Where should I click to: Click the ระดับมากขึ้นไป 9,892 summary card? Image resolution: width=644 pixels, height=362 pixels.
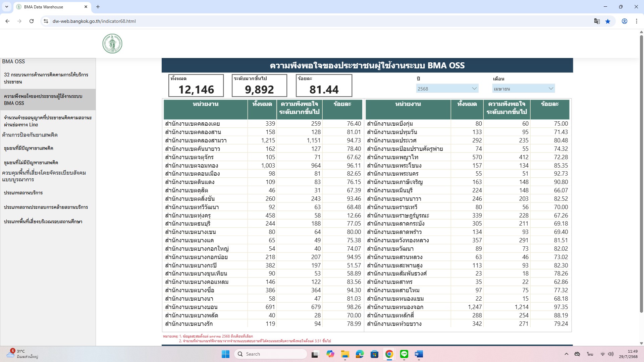pos(259,85)
